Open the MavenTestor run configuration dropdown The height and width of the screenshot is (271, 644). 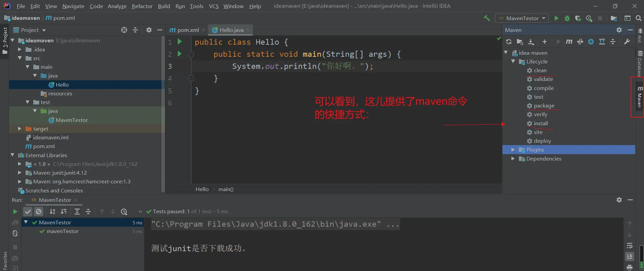pos(522,18)
